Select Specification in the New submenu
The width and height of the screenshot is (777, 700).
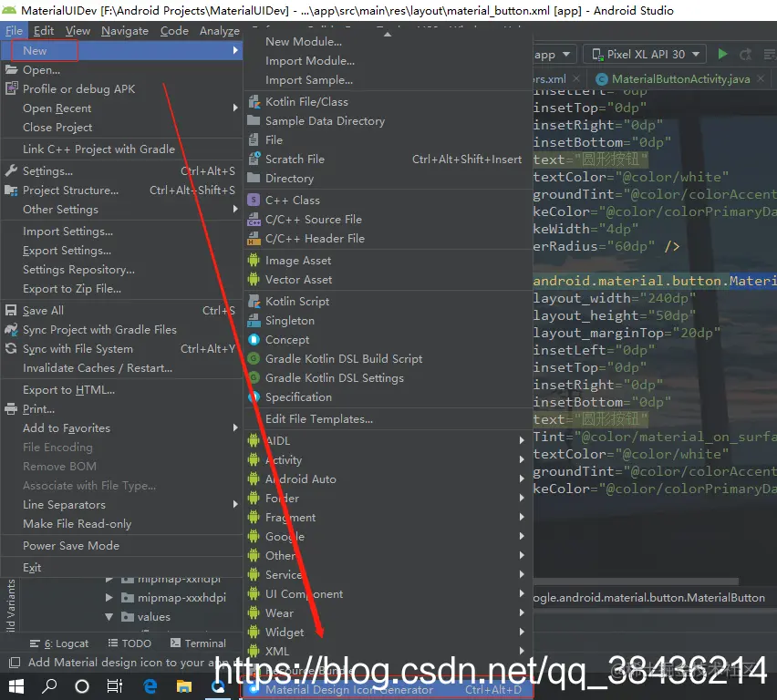388,397
